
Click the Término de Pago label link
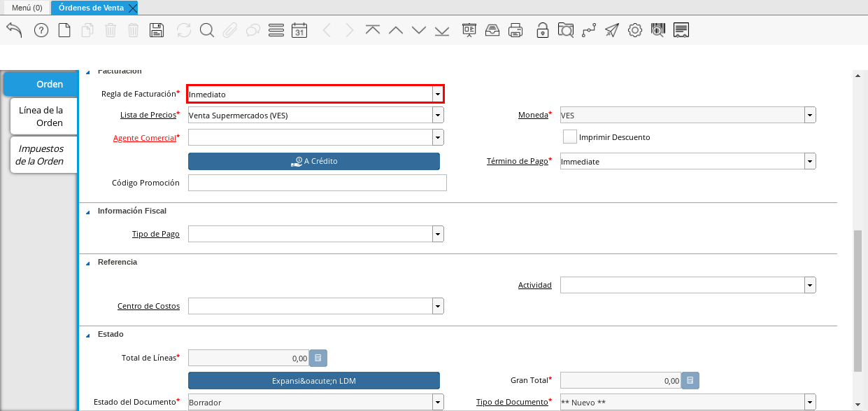click(x=518, y=161)
